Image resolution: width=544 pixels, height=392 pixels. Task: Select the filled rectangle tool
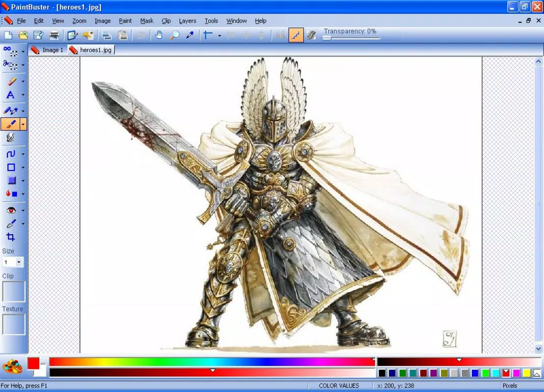(11, 180)
